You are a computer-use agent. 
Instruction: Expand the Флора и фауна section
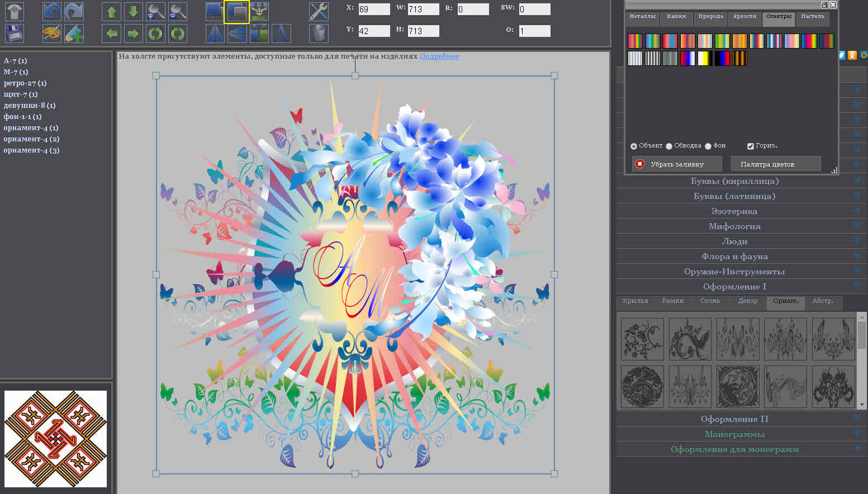[x=742, y=256]
